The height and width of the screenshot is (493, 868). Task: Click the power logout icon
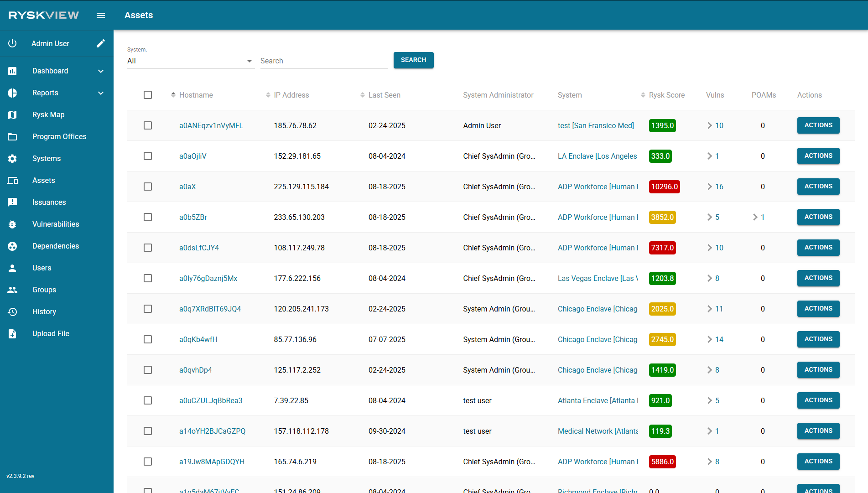(12, 43)
